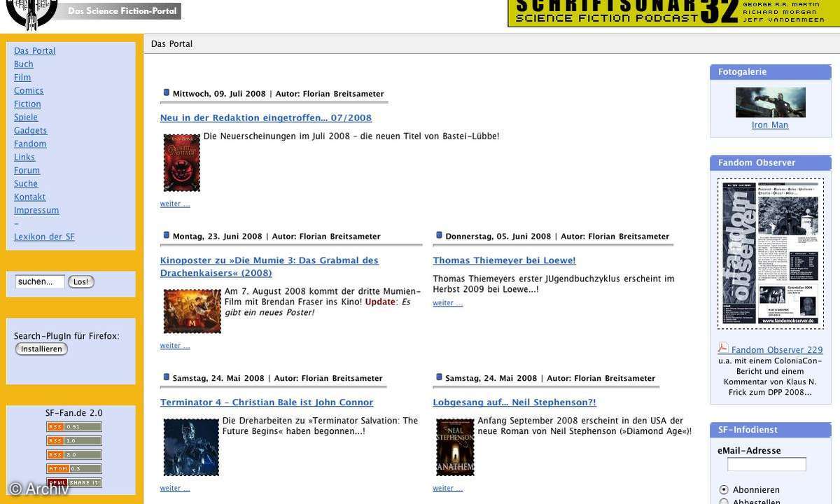This screenshot has height=504, width=840.
Task: Click the OPML Share It badge
Action: [74, 483]
